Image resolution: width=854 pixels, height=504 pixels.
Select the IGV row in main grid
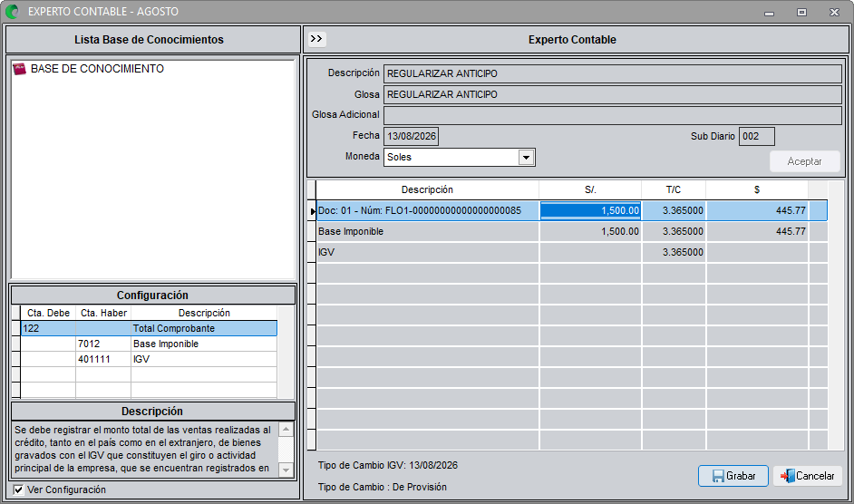click(x=572, y=252)
